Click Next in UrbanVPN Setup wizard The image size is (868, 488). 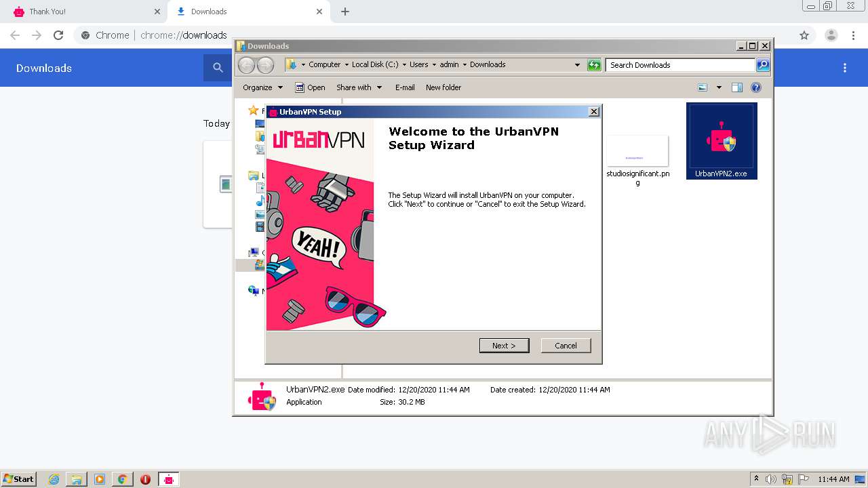pos(504,346)
